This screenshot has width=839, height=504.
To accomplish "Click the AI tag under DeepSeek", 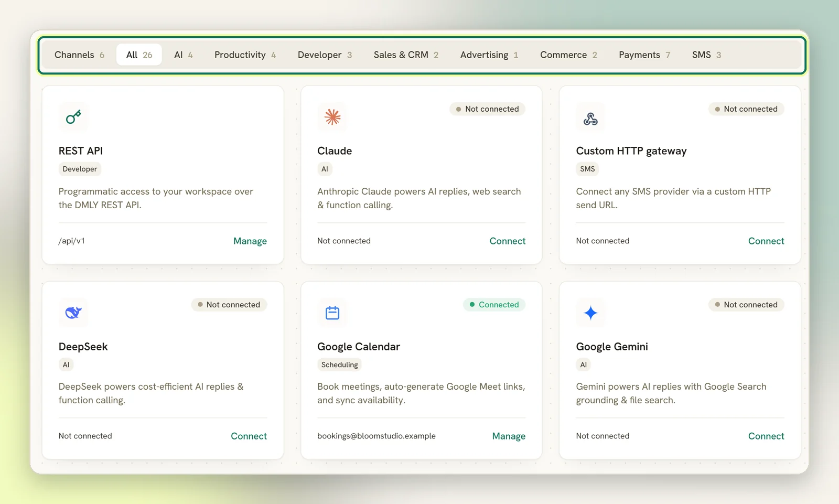I will click(x=66, y=364).
